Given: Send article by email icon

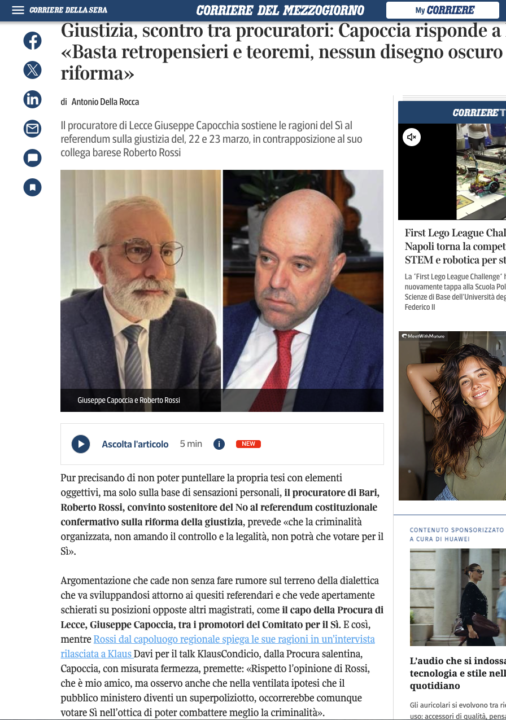Looking at the screenshot, I should pyautogui.click(x=32, y=129).
